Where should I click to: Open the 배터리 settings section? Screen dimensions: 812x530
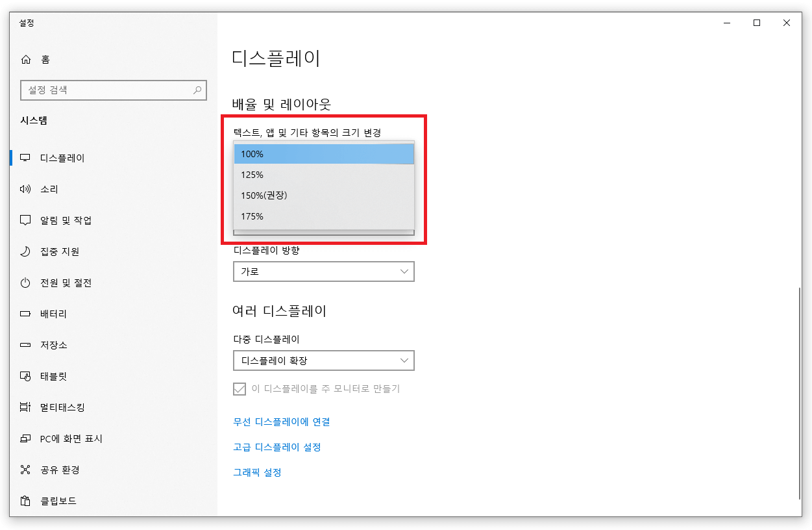(55, 314)
